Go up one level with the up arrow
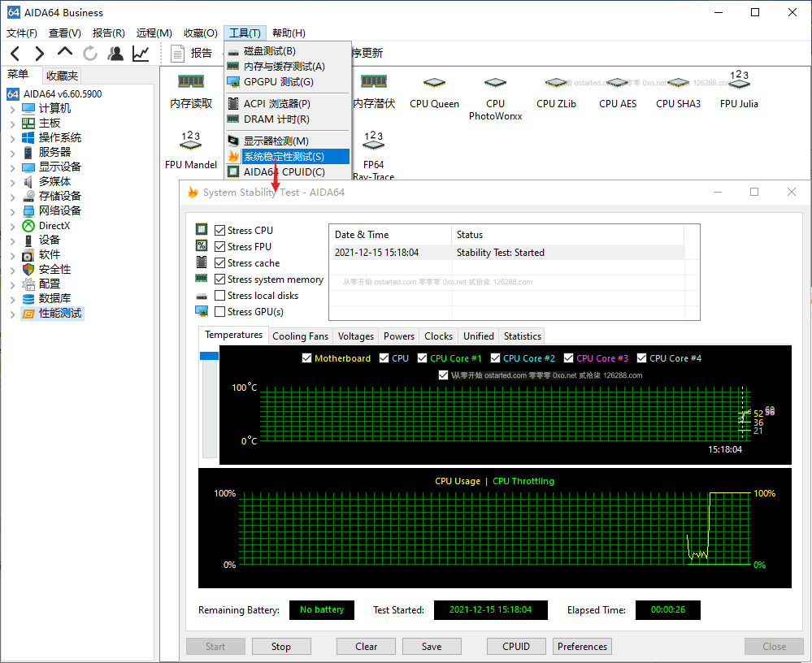The image size is (812, 663). coord(65,51)
